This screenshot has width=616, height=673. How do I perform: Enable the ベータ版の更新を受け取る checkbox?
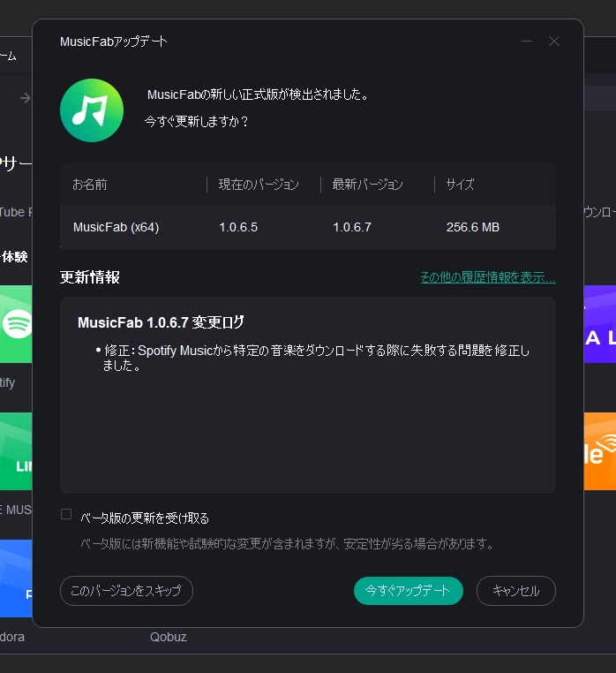coord(66,514)
